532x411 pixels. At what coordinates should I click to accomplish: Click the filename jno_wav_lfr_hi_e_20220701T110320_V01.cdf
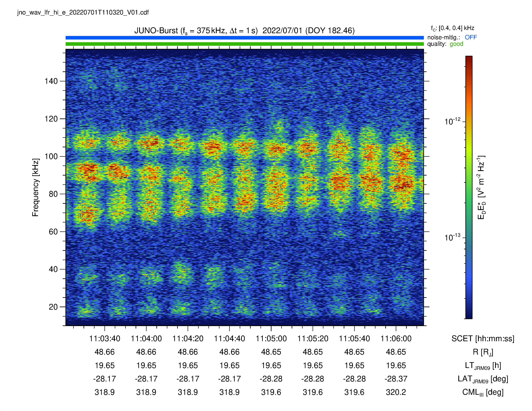tap(83, 12)
